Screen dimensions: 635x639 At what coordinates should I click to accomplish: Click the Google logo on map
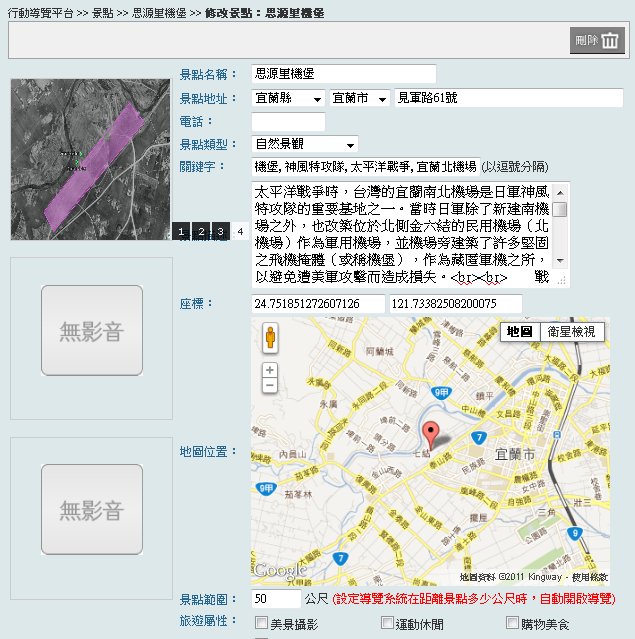pos(280,570)
